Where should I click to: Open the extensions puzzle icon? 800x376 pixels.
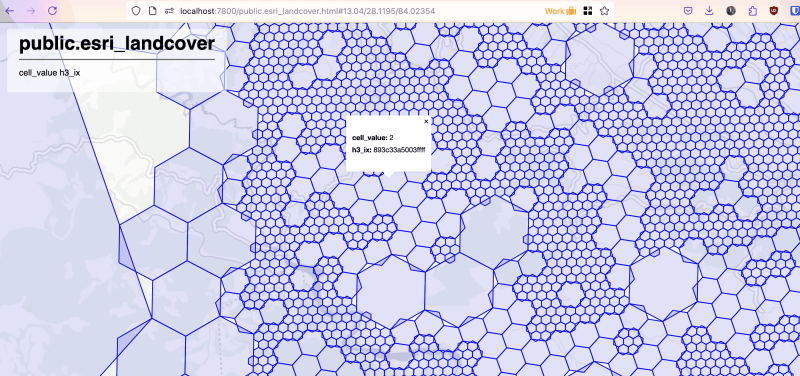(x=753, y=11)
